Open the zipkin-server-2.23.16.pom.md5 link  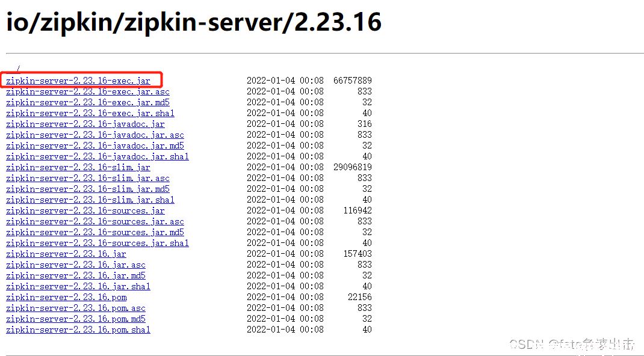76,319
